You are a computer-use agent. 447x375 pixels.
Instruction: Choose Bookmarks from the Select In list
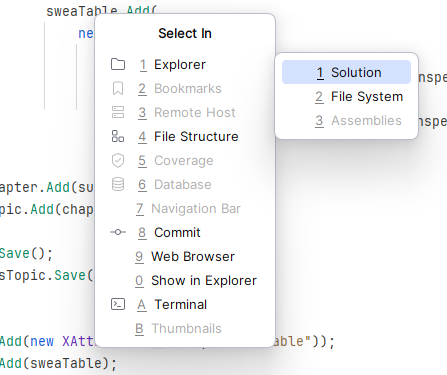pos(185,88)
